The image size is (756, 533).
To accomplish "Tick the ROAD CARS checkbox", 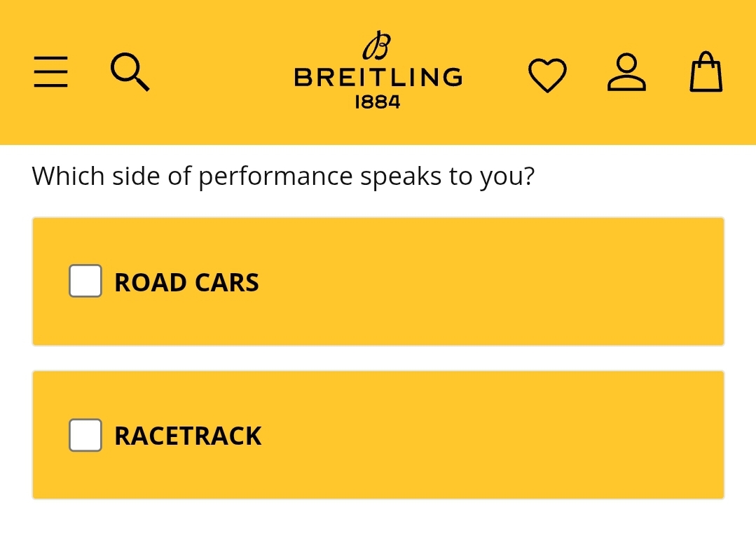I will (x=85, y=281).
